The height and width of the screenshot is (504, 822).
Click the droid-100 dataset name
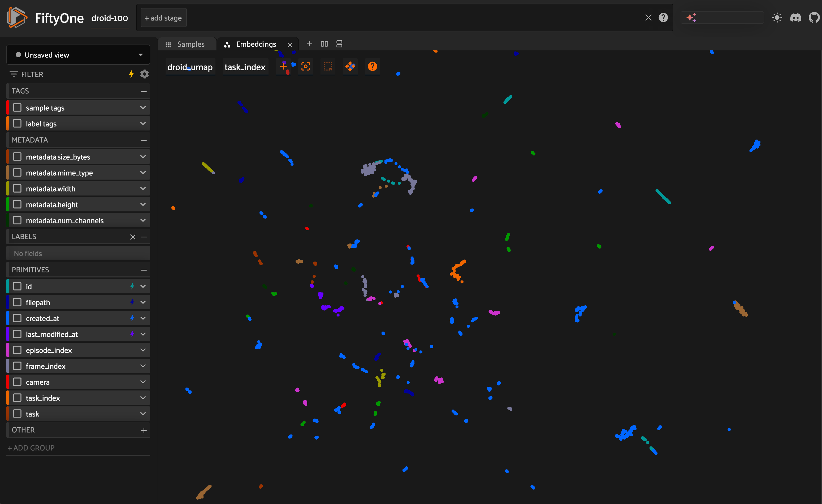coord(110,18)
